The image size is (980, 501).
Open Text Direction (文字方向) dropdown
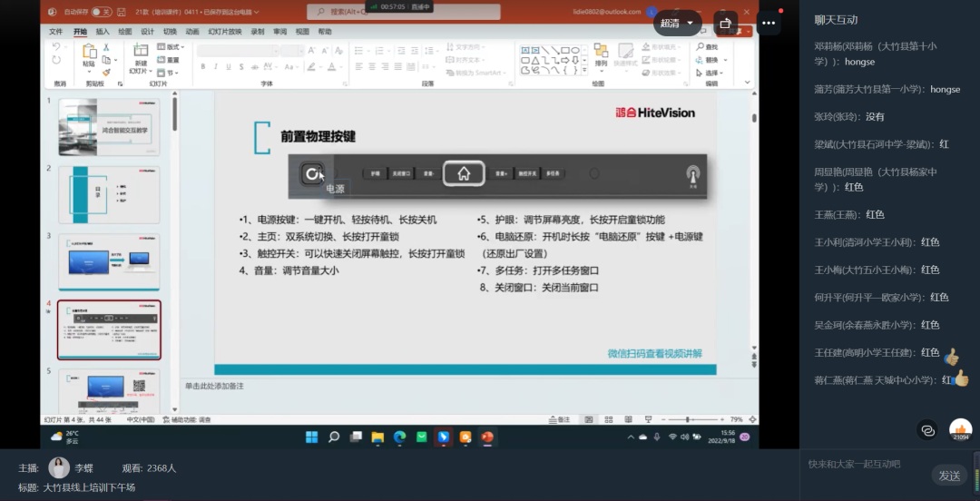click(465, 47)
